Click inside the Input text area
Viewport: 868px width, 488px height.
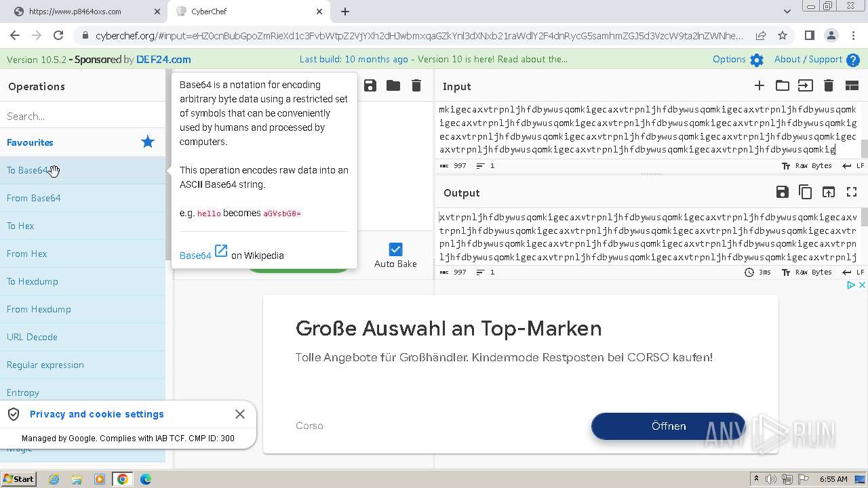coord(648,129)
